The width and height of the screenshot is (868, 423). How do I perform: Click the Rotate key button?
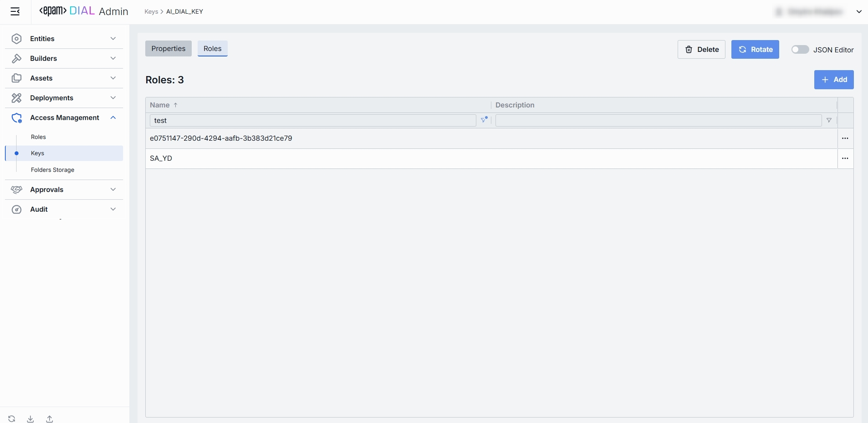click(755, 50)
